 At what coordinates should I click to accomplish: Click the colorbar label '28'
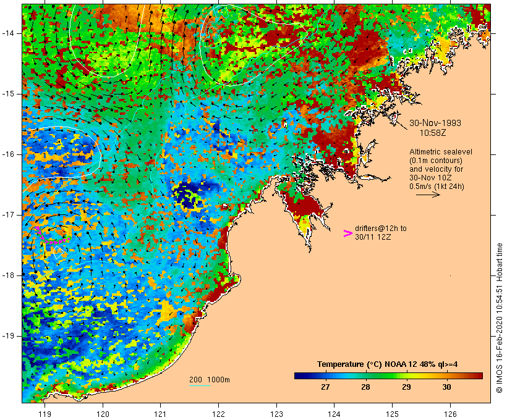pos(365,387)
